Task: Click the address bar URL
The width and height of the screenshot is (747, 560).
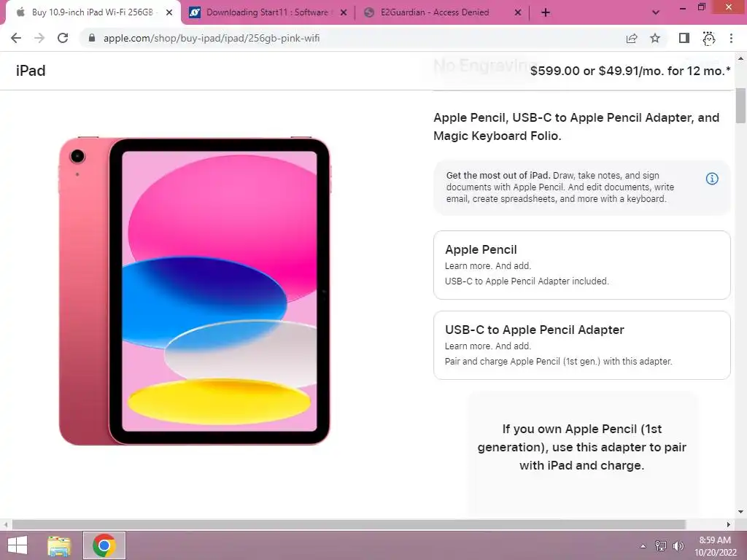Action: (x=211, y=38)
